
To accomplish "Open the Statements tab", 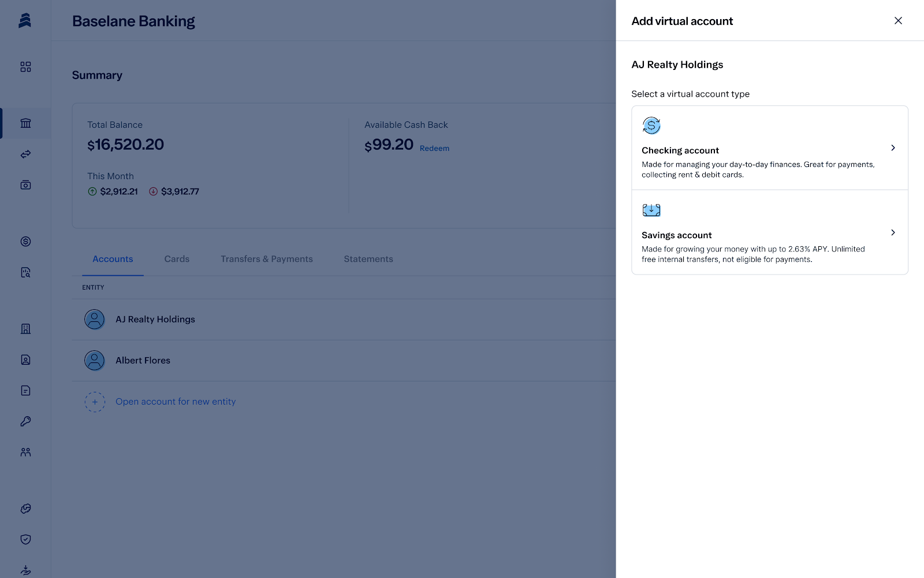I will tap(368, 259).
